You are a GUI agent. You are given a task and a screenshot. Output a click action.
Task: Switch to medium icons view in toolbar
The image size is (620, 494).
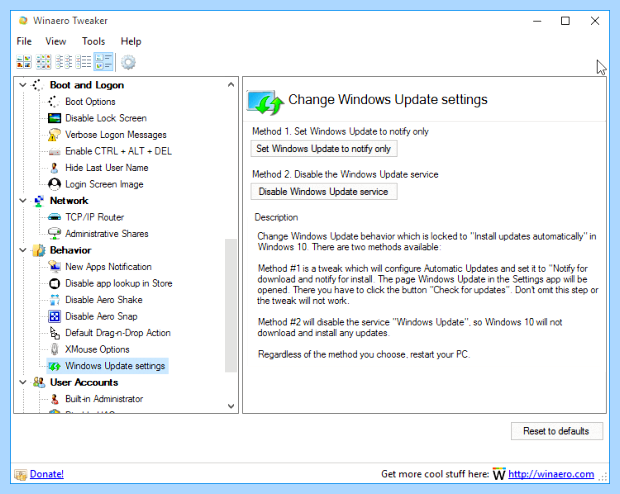point(43,62)
